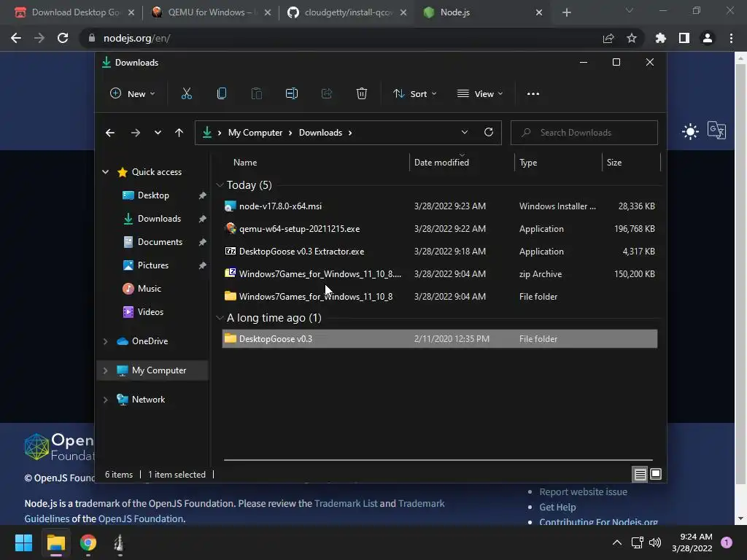The image size is (747, 560).
Task: Collapse the Quick access tree node
Action: coord(105,172)
